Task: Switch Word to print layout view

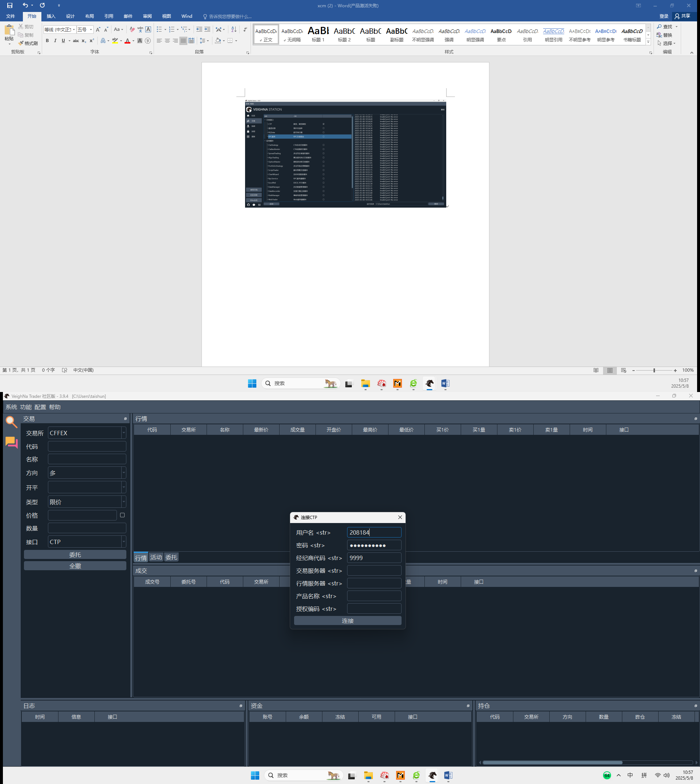Action: tap(610, 370)
